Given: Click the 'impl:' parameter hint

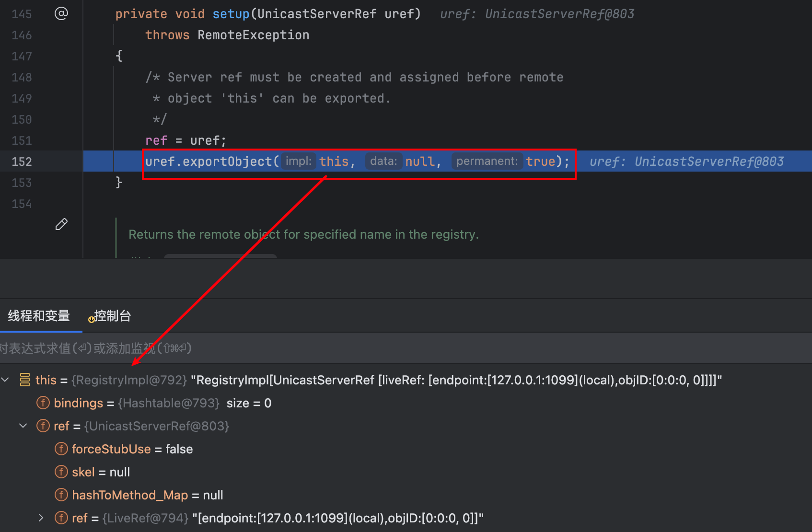Looking at the screenshot, I should 299,161.
